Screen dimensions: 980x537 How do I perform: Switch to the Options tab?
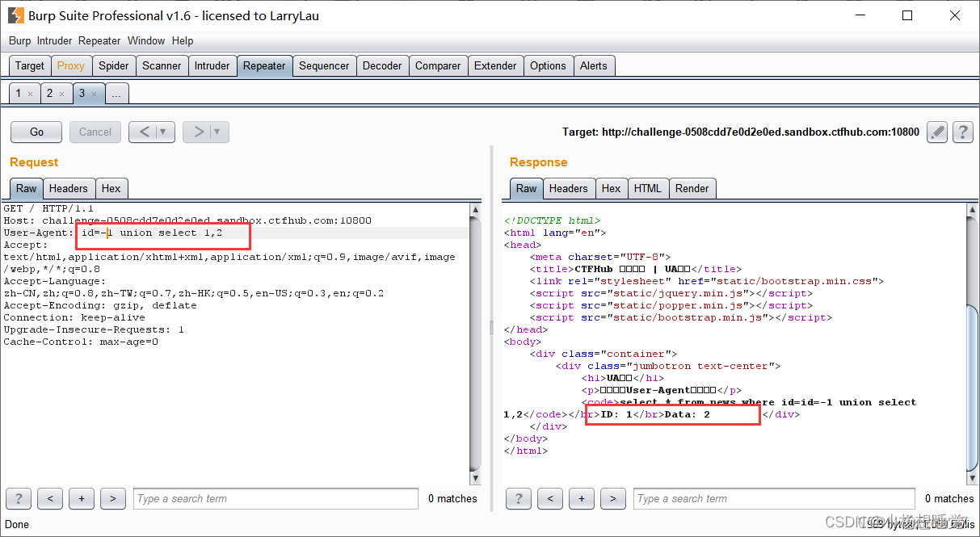coord(548,65)
